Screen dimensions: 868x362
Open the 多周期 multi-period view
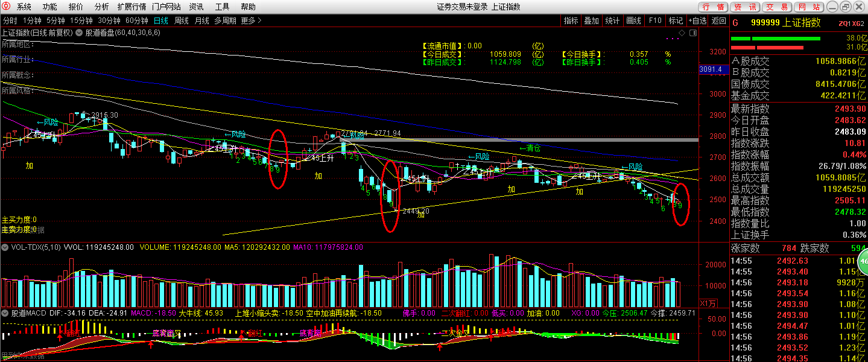(x=225, y=21)
